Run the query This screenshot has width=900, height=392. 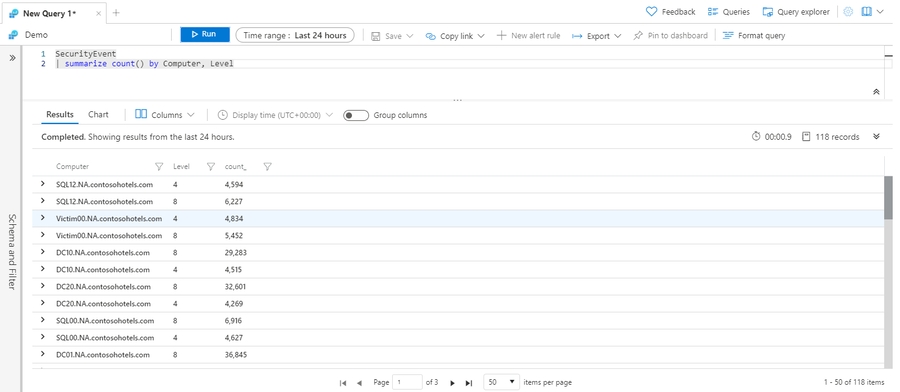[205, 34]
